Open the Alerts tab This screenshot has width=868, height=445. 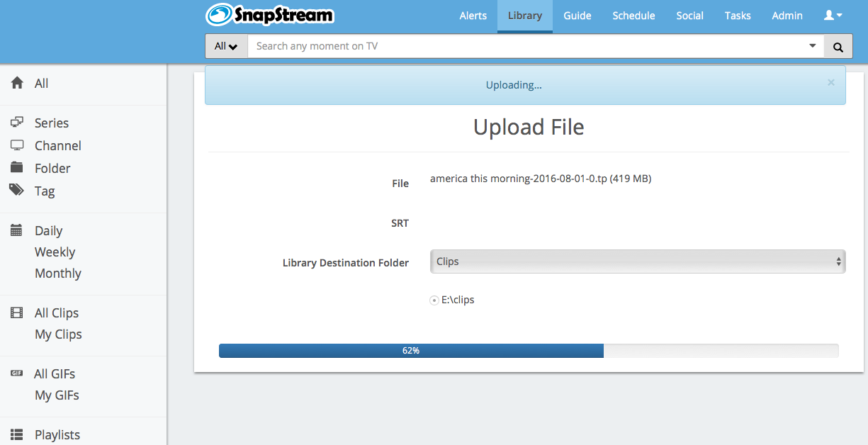[x=473, y=16]
